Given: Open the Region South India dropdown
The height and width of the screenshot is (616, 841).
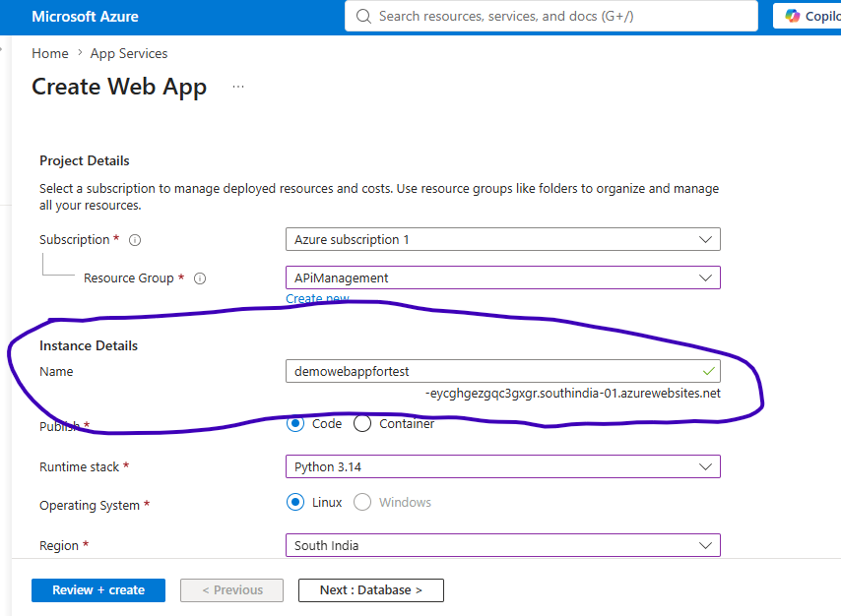Looking at the screenshot, I should pos(503,545).
